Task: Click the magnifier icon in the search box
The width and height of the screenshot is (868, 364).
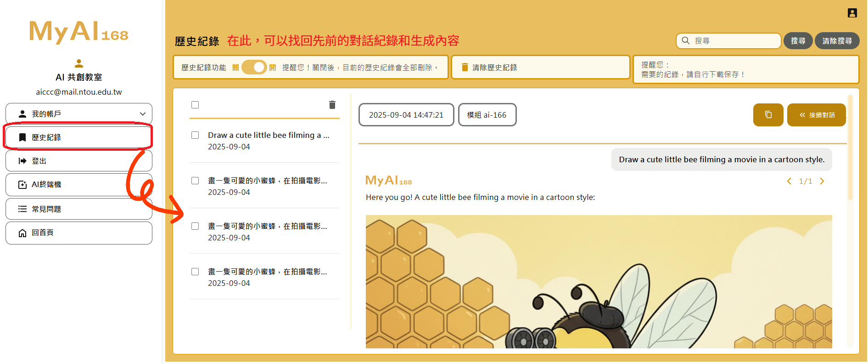Action: [686, 40]
